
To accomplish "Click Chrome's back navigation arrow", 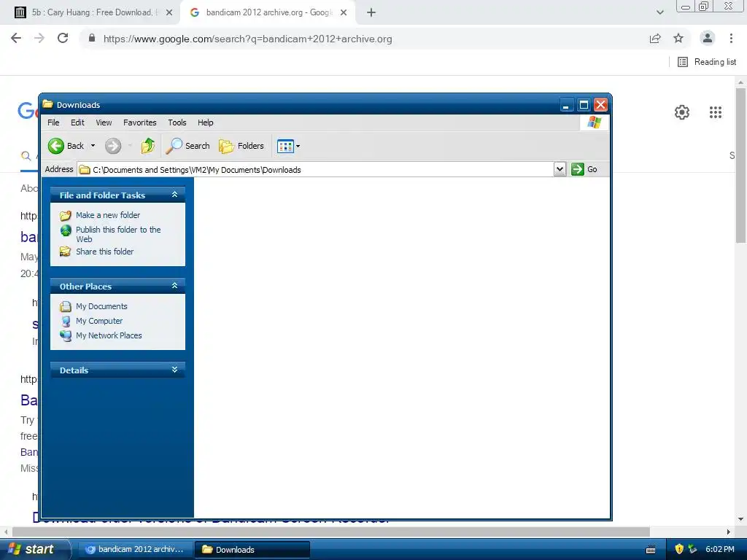I will pos(16,38).
